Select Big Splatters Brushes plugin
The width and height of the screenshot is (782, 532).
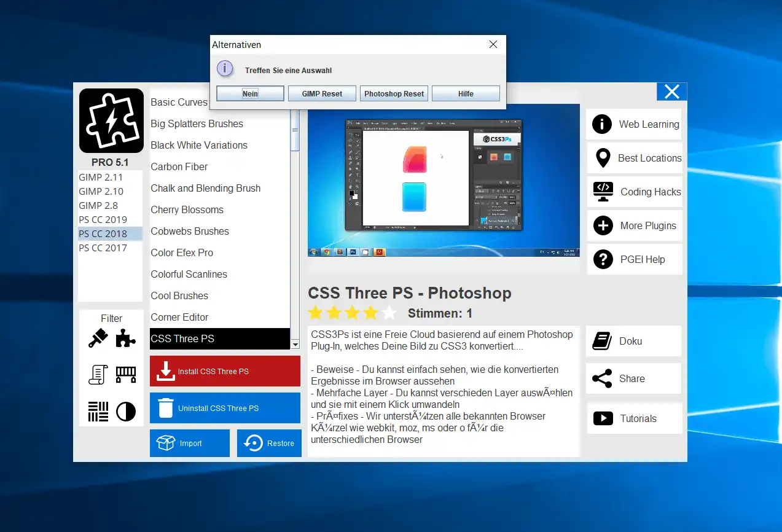(219, 123)
